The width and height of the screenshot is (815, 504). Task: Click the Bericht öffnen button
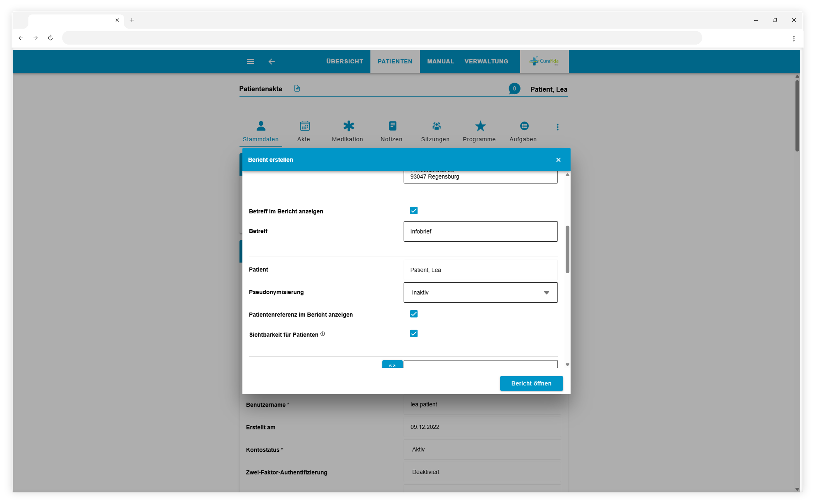pyautogui.click(x=531, y=383)
